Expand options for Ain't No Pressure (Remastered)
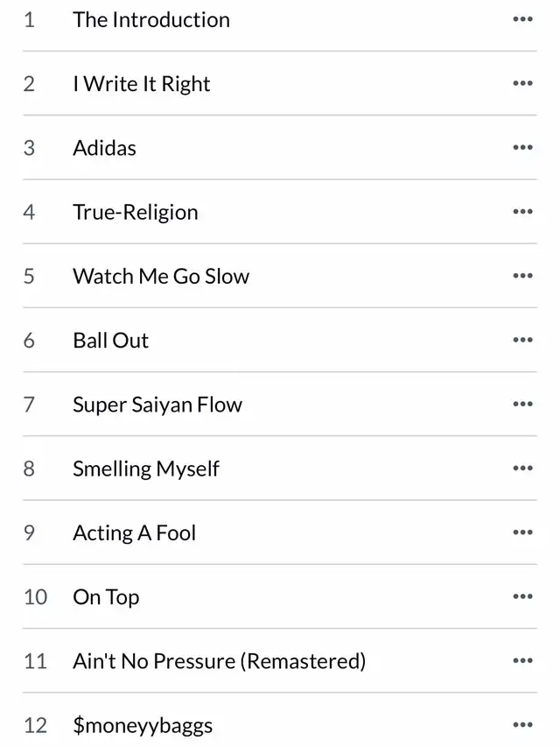The image size is (560, 747). pos(522,660)
